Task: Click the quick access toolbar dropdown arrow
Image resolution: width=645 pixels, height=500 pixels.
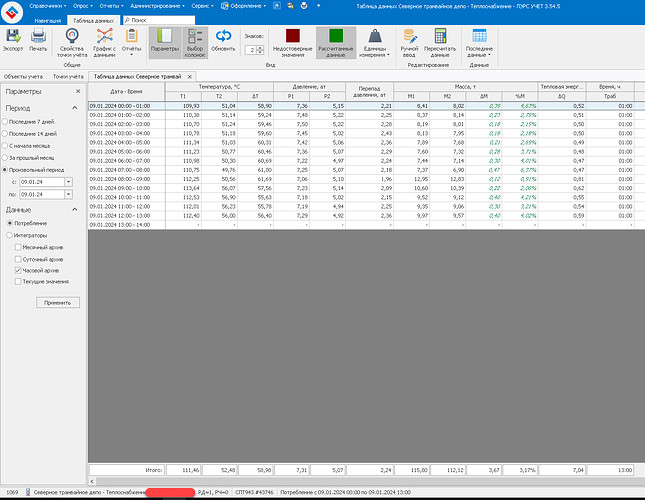Action: click(318, 6)
